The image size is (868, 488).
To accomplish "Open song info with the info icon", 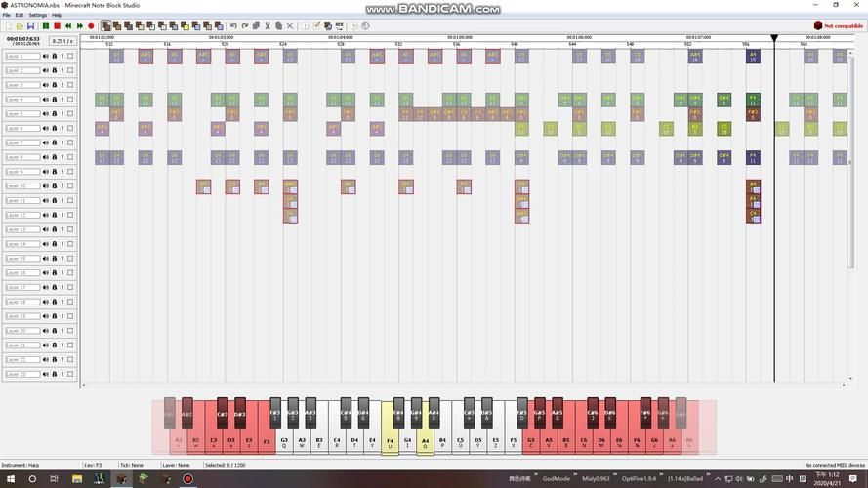I will point(305,26).
